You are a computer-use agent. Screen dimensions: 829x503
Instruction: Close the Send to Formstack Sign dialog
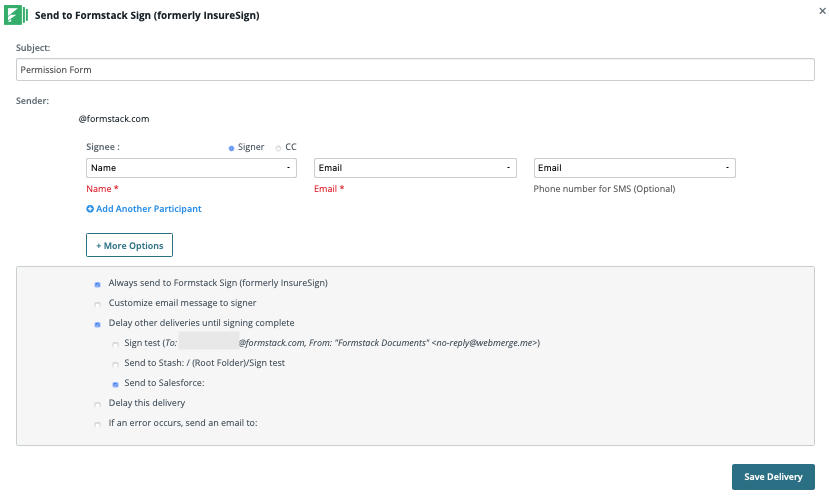coord(821,9)
